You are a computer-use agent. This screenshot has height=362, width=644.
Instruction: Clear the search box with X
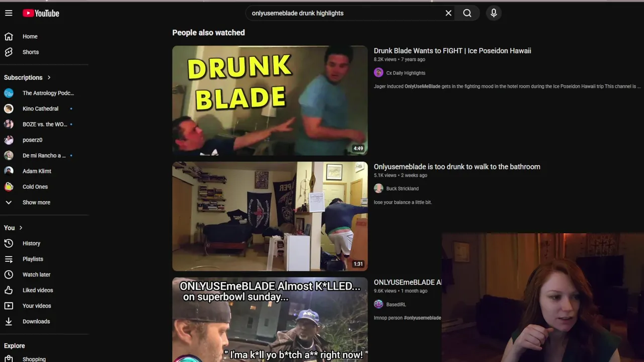click(x=448, y=13)
